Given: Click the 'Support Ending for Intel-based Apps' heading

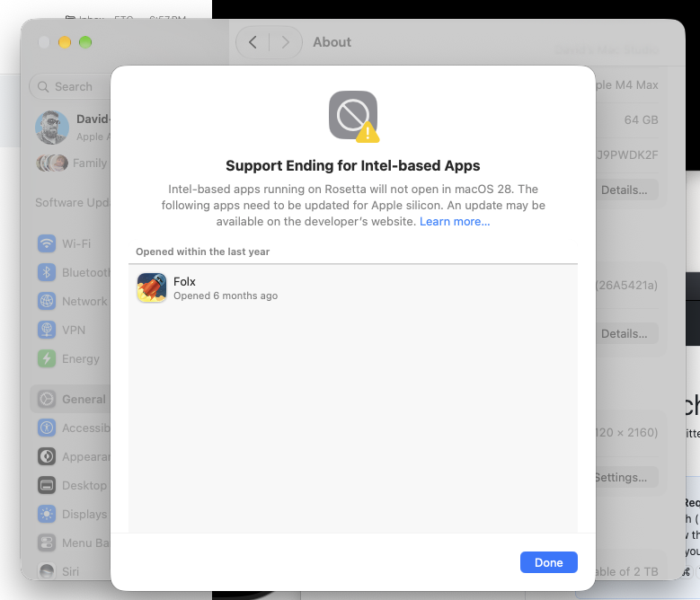Looking at the screenshot, I should (352, 165).
